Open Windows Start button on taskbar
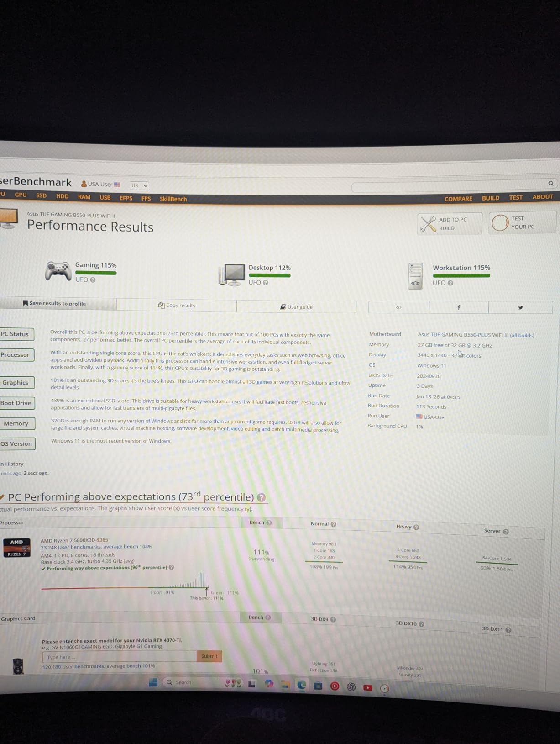560x744 pixels. 153,682
